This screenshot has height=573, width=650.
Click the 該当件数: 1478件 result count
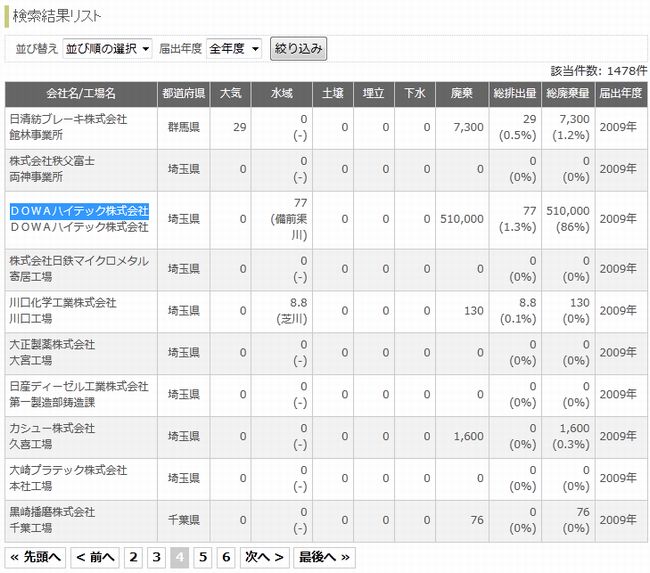pyautogui.click(x=599, y=71)
